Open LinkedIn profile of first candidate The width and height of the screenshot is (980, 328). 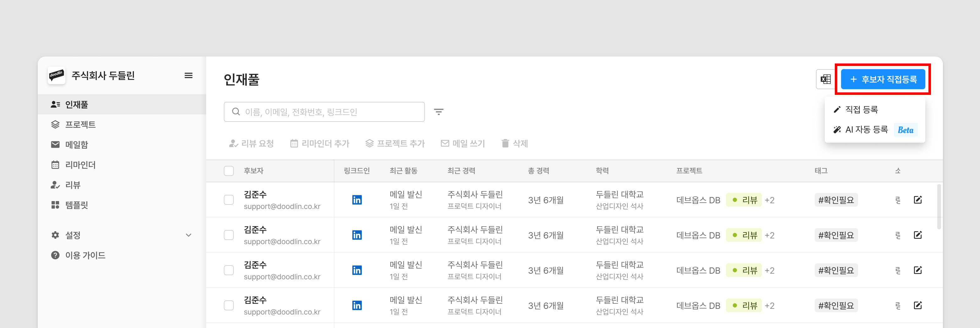pos(356,200)
